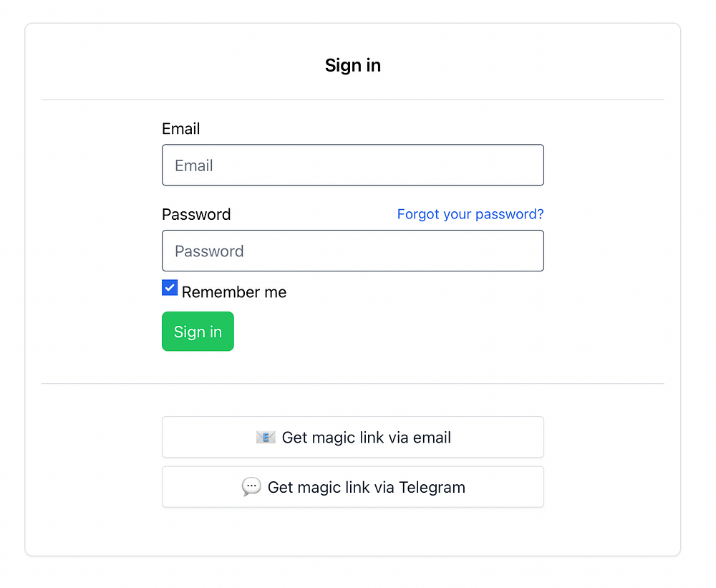Viewport: 716px width, 588px height.
Task: Click the divider line below Sign in heading
Action: pyautogui.click(x=352, y=100)
